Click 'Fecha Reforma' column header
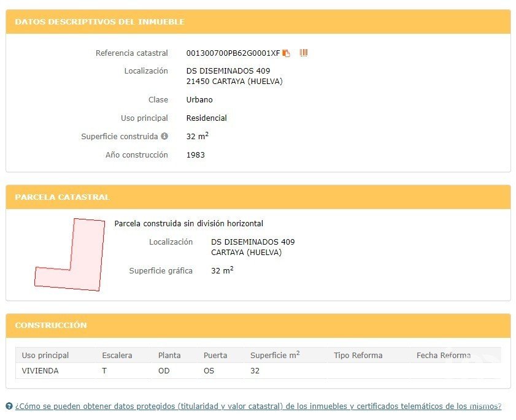The height and width of the screenshot is (420, 516). click(x=443, y=355)
